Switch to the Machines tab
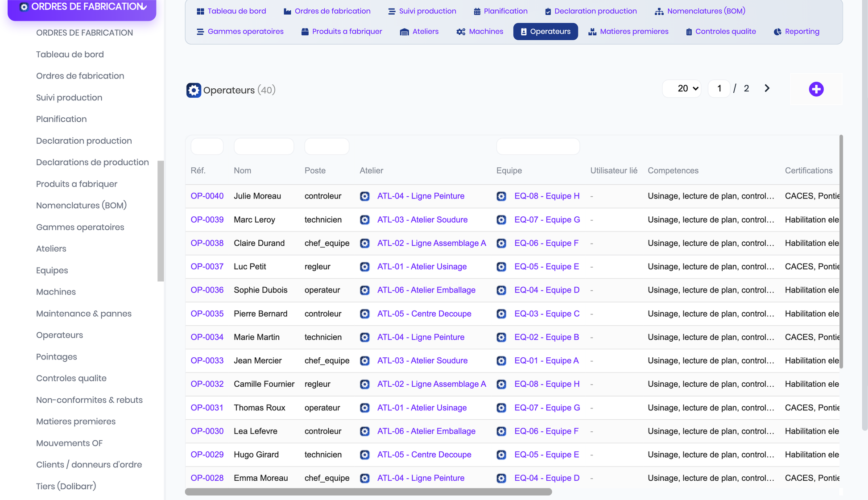The height and width of the screenshot is (500, 868). point(479,32)
